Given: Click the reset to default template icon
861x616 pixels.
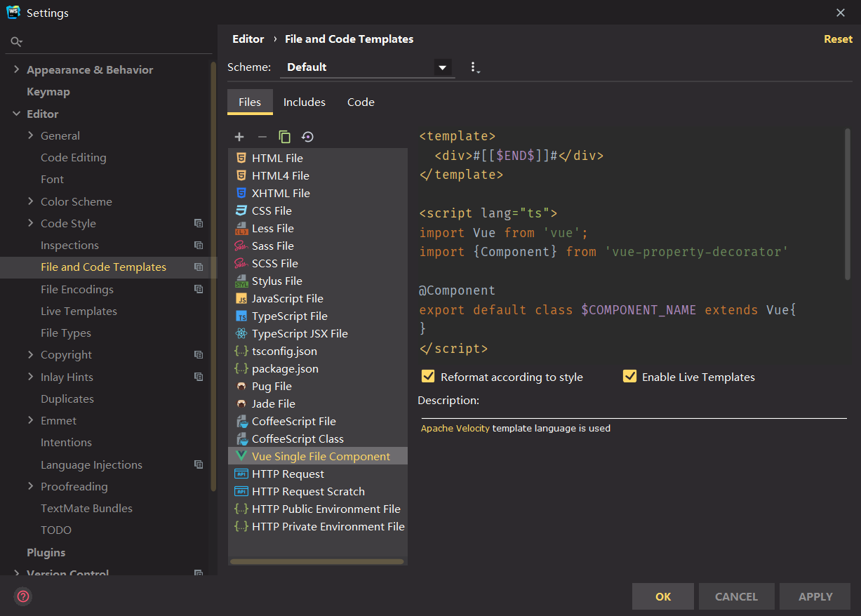Looking at the screenshot, I should (307, 137).
